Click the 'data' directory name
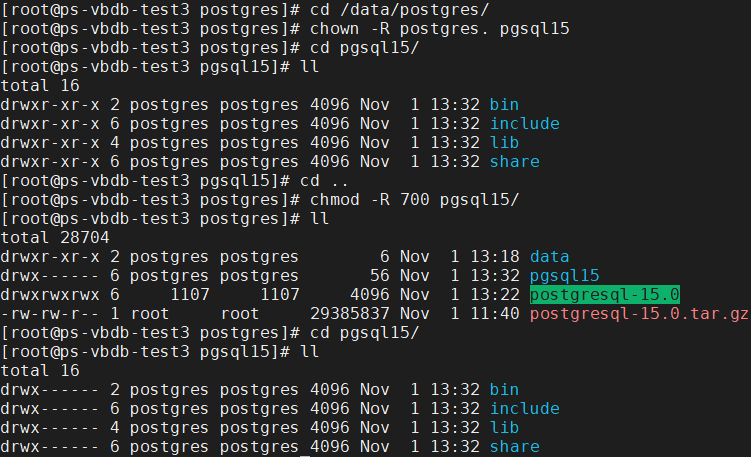Screen dimensions: 751x457 (x=549, y=257)
